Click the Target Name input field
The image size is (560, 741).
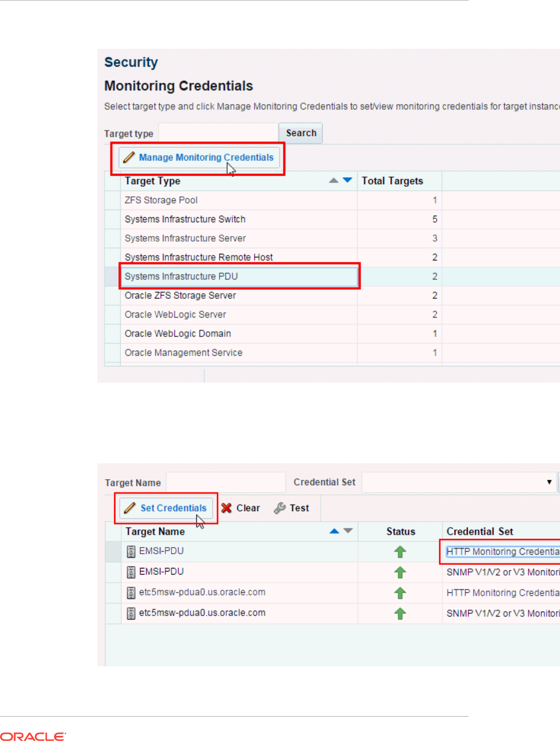pos(226,482)
